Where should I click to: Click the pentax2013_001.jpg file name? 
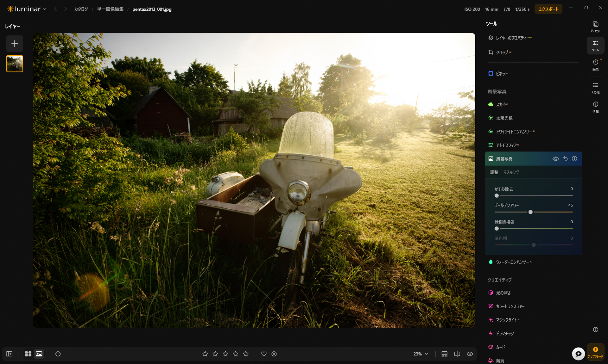click(152, 9)
